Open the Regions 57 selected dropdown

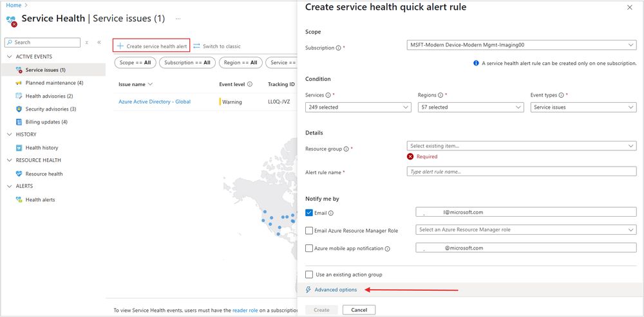point(471,107)
